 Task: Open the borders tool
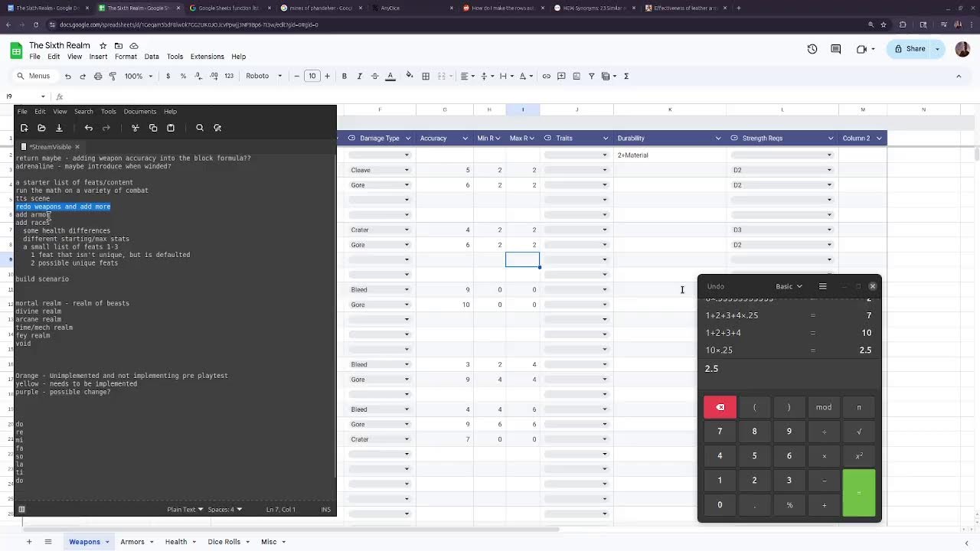pos(426,76)
